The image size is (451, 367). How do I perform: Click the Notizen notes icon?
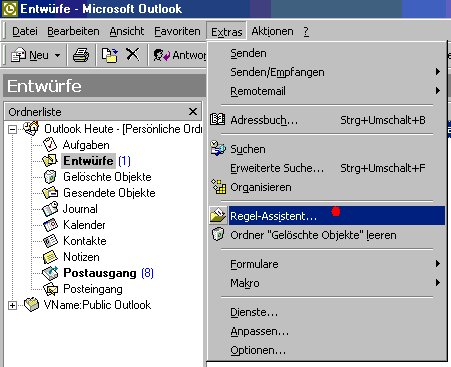(x=50, y=256)
